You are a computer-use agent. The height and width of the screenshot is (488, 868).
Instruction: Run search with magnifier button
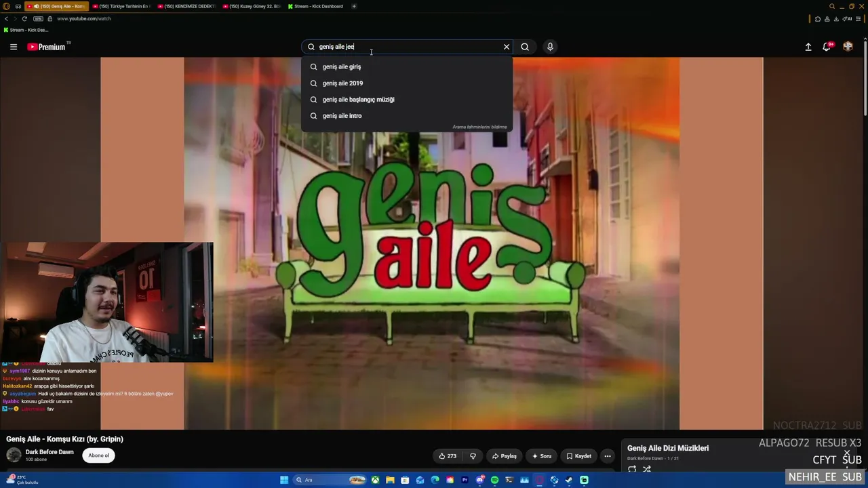(x=525, y=47)
